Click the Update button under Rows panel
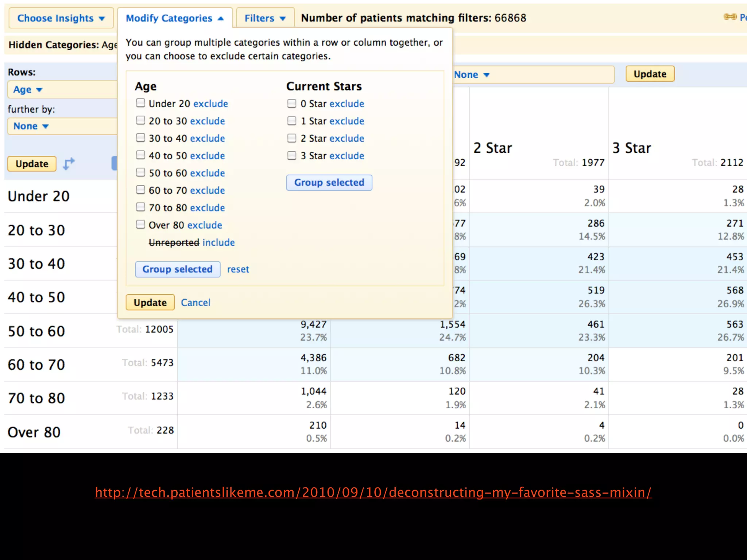Image resolution: width=747 pixels, height=560 pixels. coord(32,164)
